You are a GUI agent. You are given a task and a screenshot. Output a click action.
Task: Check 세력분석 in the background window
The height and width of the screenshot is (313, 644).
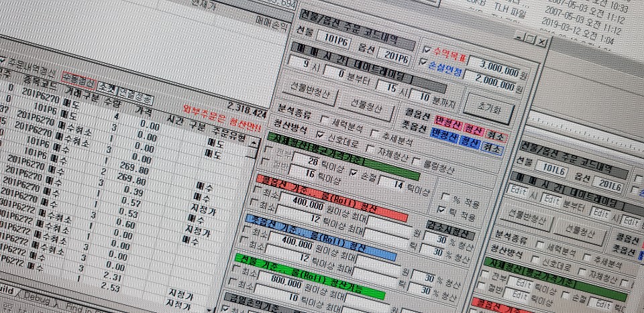point(541,245)
